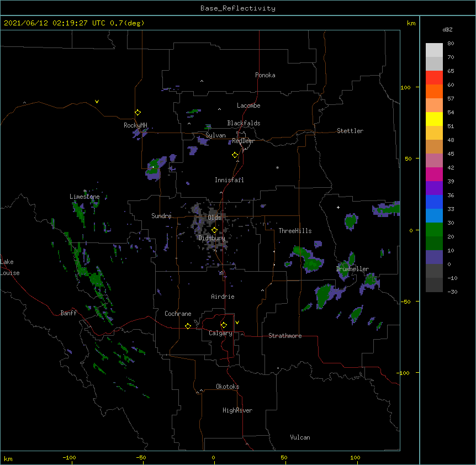The height and width of the screenshot is (465, 476).
Task: Click the Cochrane town label
Action: (178, 314)
